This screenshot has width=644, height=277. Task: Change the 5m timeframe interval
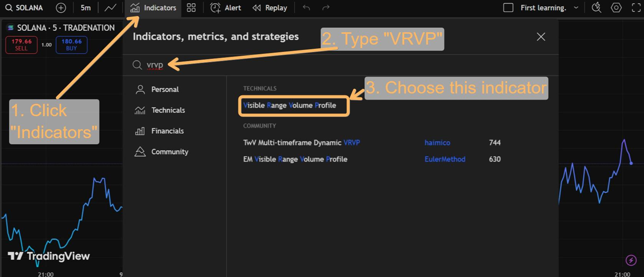(86, 8)
